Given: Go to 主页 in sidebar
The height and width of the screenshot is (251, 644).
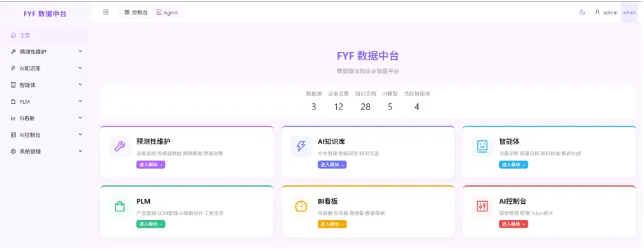Looking at the screenshot, I should click(x=45, y=36).
